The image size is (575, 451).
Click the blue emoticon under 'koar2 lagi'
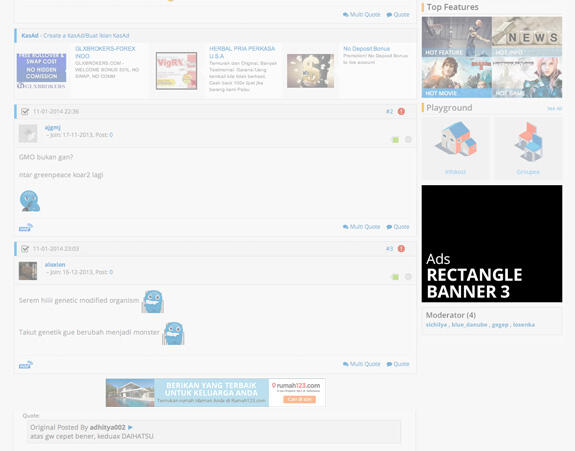click(x=30, y=201)
